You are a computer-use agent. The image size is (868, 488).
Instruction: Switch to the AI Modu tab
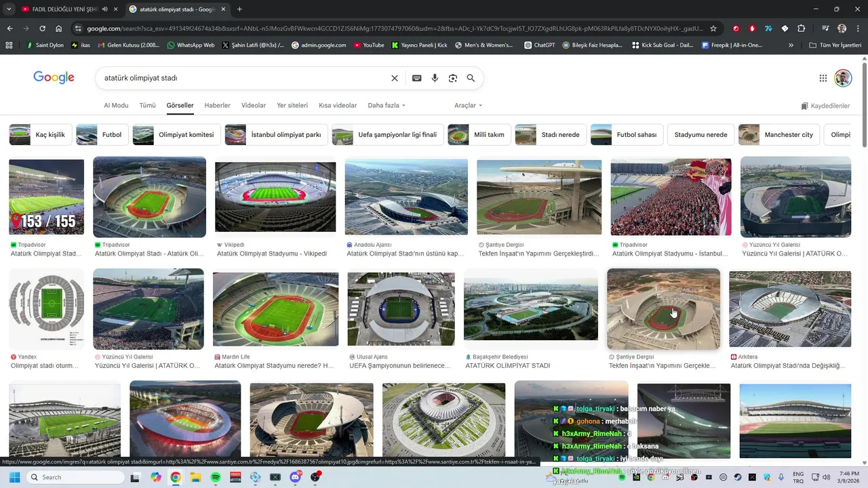click(116, 106)
